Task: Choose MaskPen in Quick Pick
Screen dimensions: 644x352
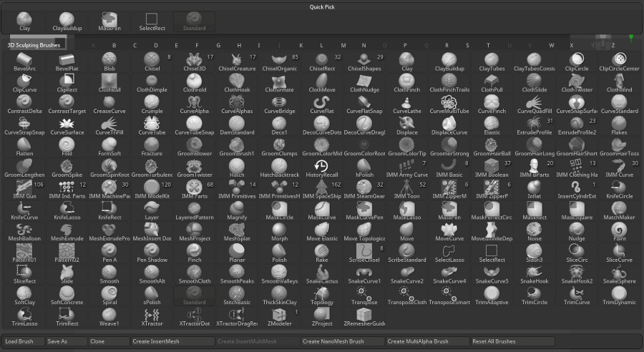Action: coord(109,21)
